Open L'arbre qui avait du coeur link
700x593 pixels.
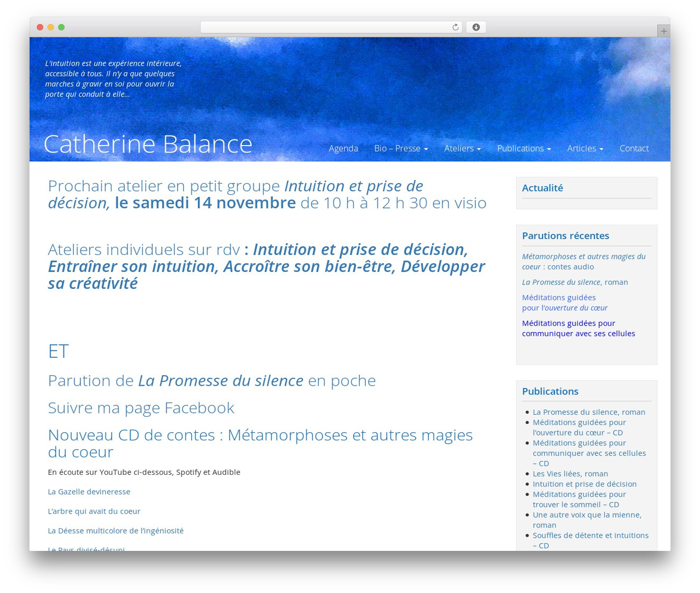coord(94,511)
